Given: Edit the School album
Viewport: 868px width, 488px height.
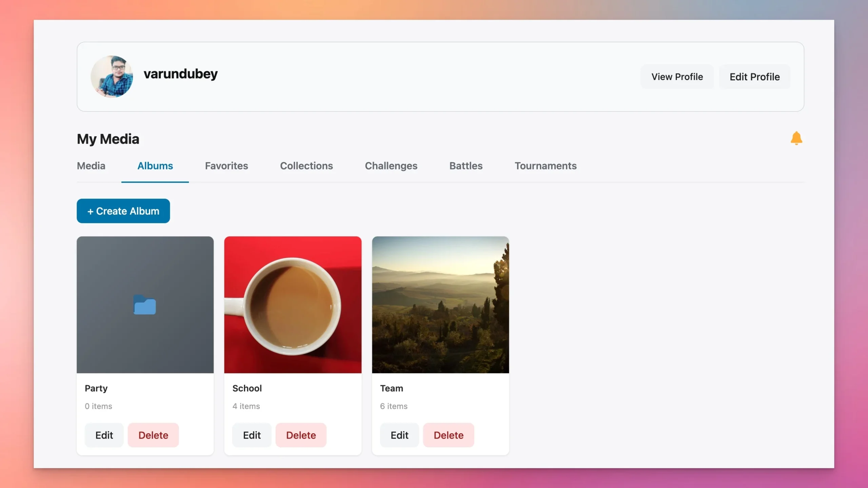Looking at the screenshot, I should coord(252,435).
